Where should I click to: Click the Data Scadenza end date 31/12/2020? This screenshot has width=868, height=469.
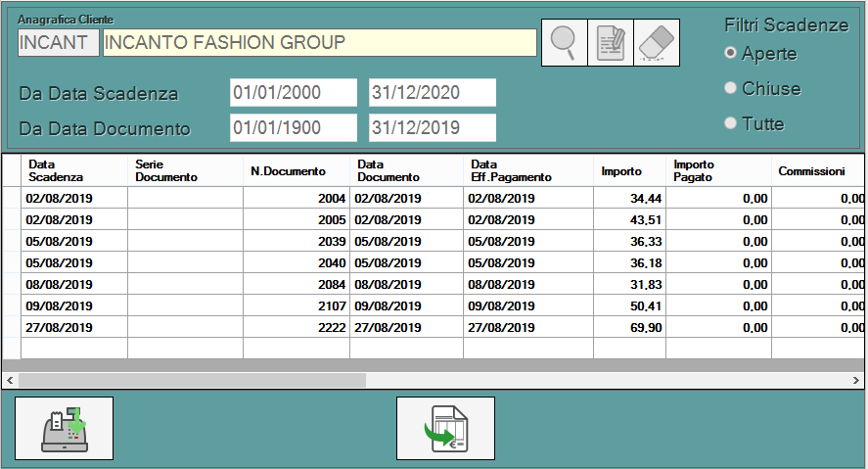[x=432, y=93]
